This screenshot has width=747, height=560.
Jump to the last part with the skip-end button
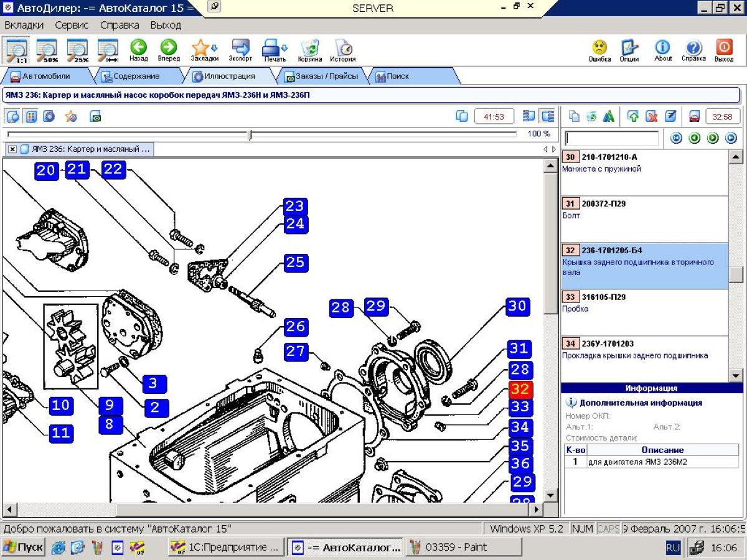731,138
